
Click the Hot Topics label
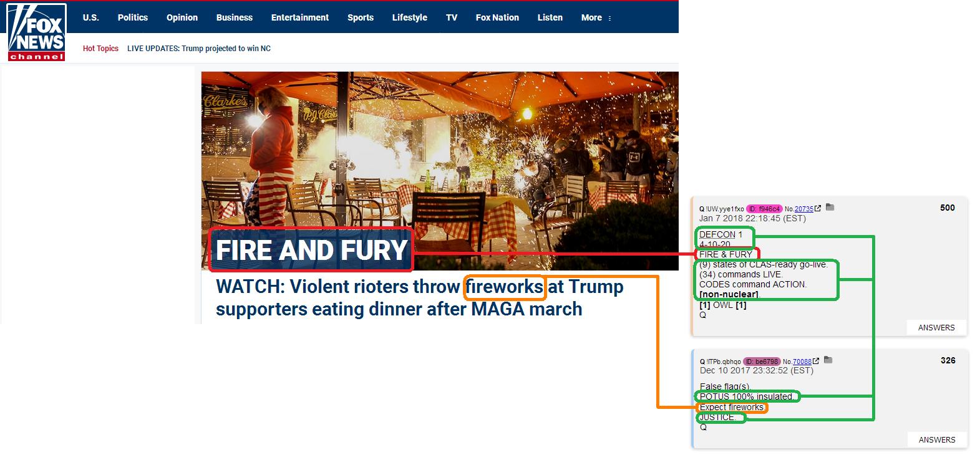[100, 49]
